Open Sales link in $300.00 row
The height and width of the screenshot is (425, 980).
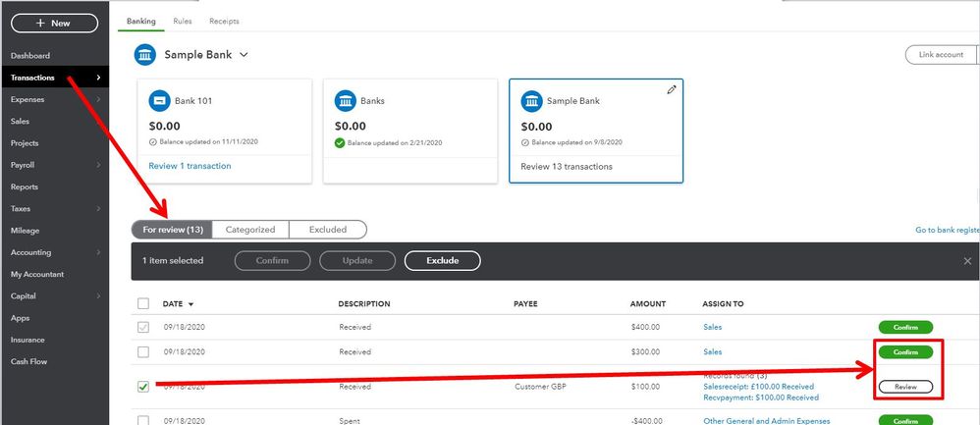(x=713, y=351)
